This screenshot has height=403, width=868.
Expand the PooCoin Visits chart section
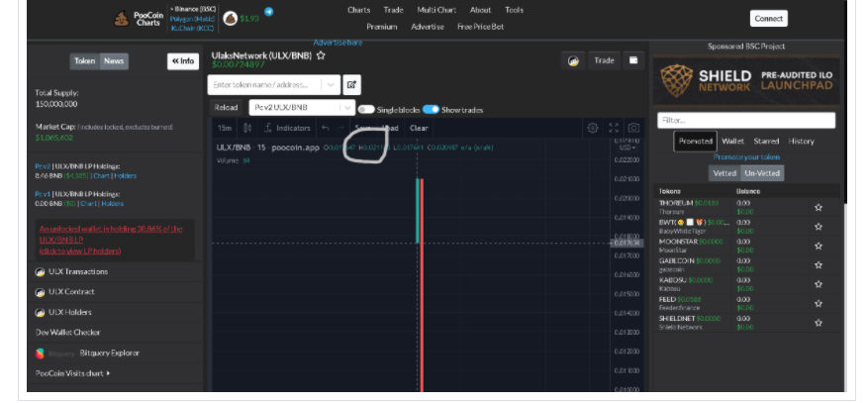pyautogui.click(x=72, y=373)
